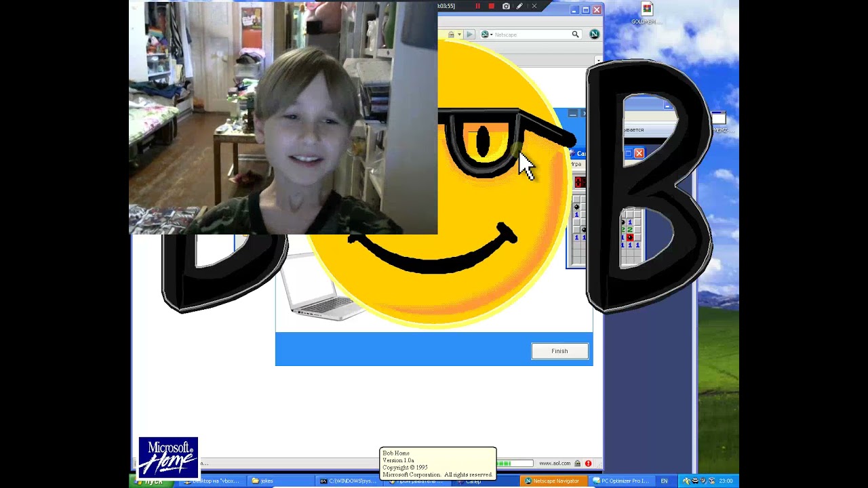
Task: Click the Игра menu in Minesweeper
Action: click(576, 165)
